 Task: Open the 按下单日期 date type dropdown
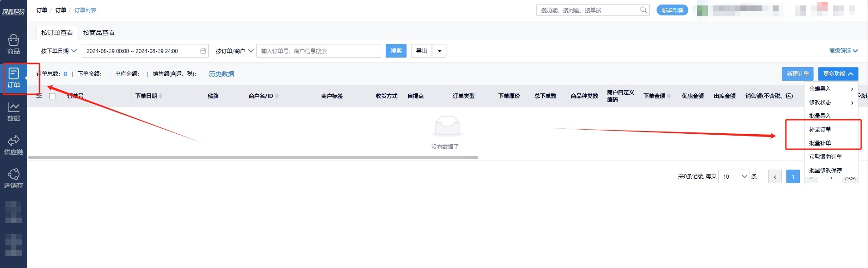click(x=59, y=51)
